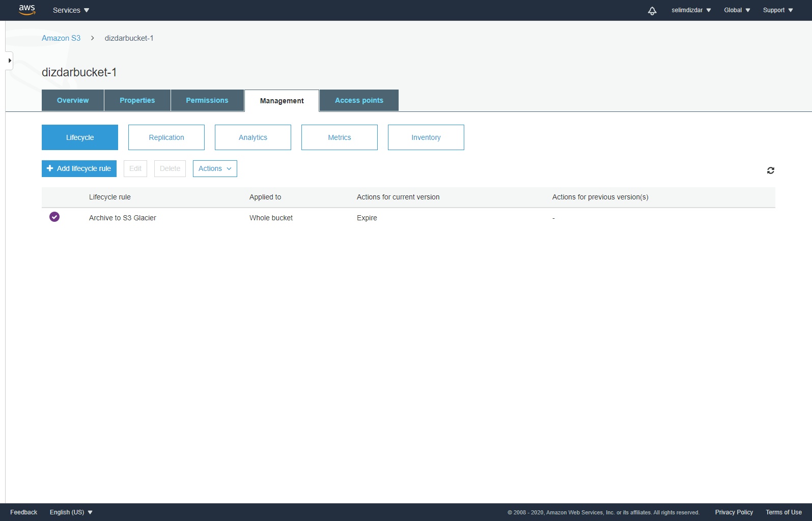Select the Lifecycle section button

(x=80, y=137)
